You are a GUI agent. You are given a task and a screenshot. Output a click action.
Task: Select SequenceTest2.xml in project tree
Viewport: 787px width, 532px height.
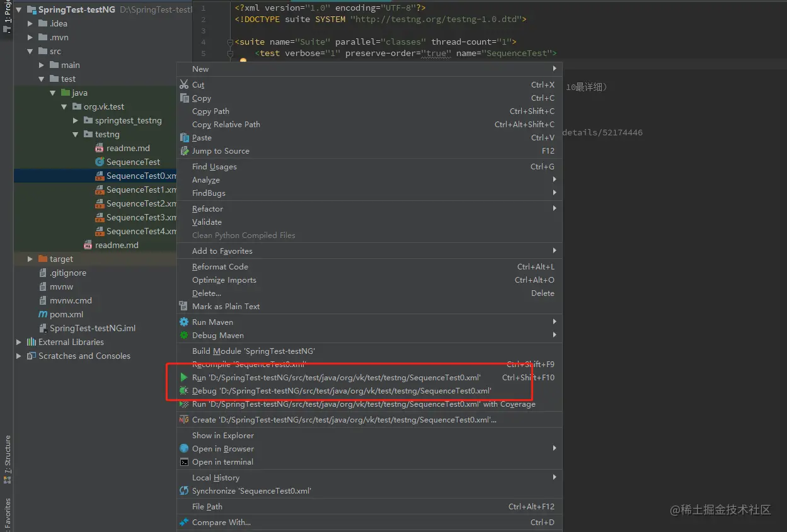pos(142,203)
